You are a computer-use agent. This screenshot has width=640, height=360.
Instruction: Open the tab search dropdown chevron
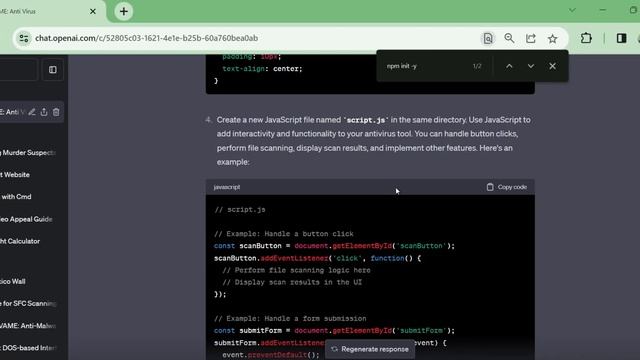(572, 10)
